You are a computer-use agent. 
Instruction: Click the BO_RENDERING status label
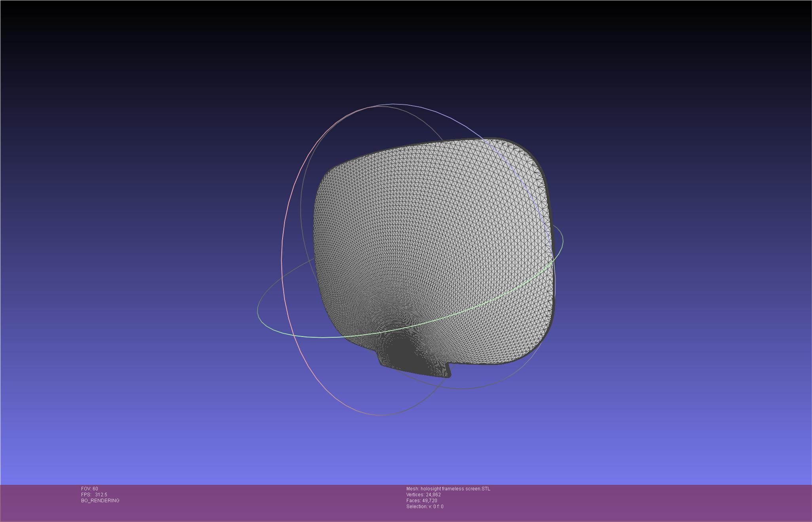(x=100, y=501)
